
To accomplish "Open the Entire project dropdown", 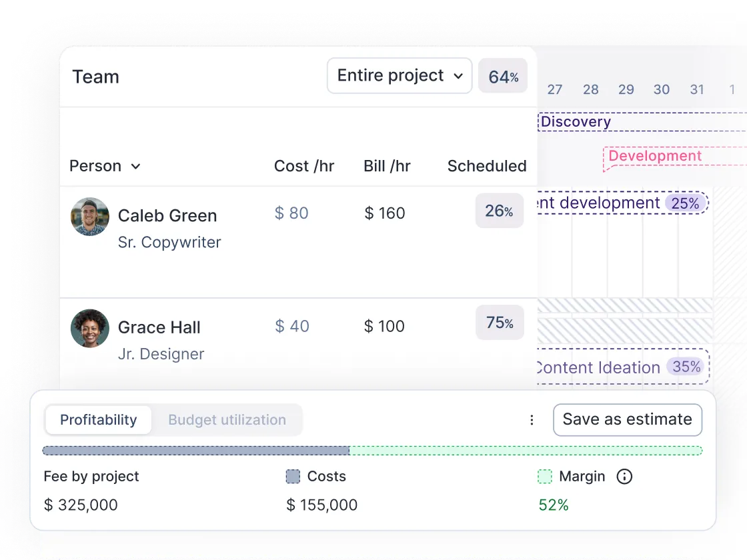I will click(x=399, y=75).
